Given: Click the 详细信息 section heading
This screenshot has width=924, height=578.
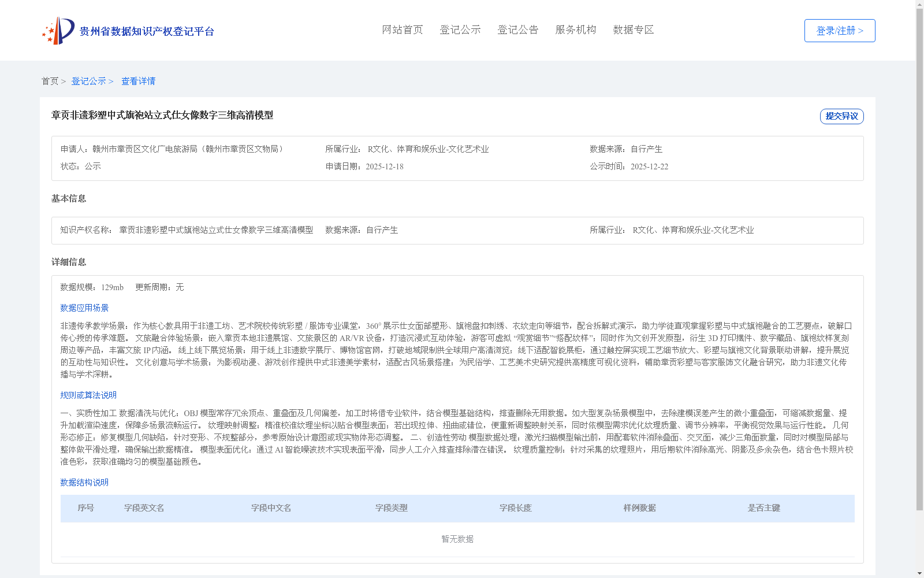Looking at the screenshot, I should click(x=69, y=262).
